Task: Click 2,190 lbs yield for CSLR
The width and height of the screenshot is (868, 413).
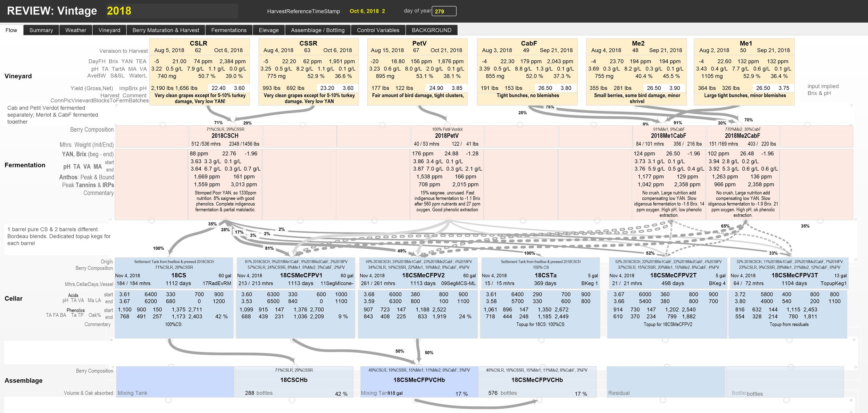Action: [162, 88]
